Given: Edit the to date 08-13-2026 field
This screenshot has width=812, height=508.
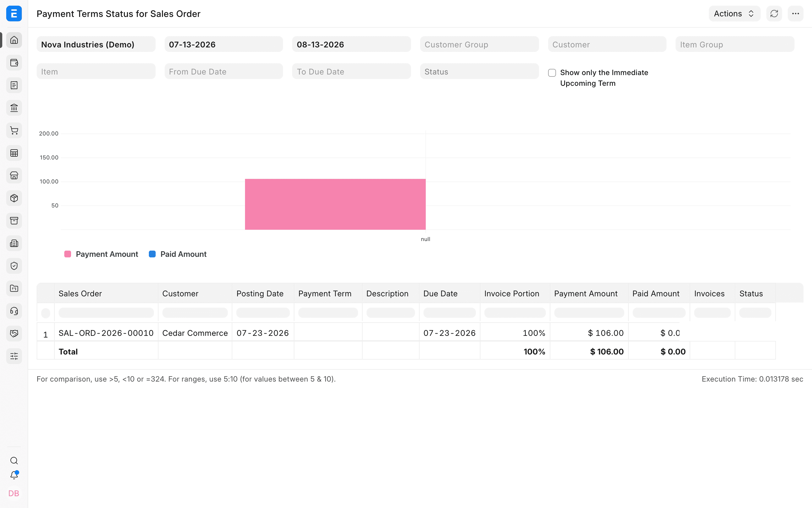Looking at the screenshot, I should click(351, 44).
